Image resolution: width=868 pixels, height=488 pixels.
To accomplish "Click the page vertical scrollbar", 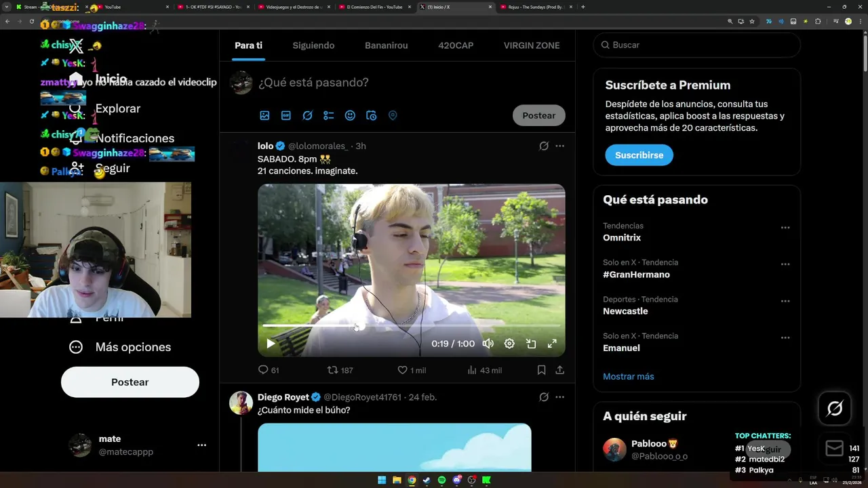I will click(x=865, y=54).
